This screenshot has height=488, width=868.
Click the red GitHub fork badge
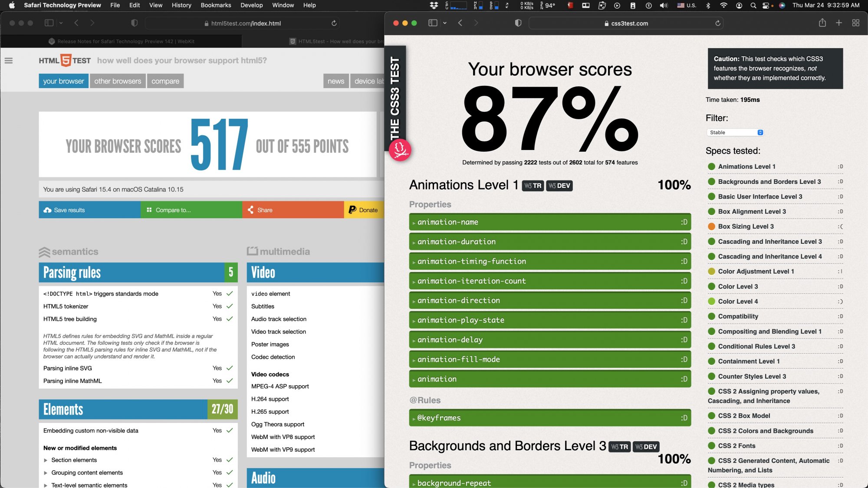(x=400, y=150)
